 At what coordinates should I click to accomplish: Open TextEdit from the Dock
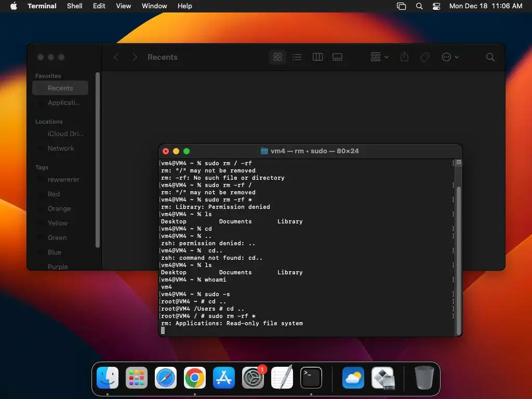point(282,378)
